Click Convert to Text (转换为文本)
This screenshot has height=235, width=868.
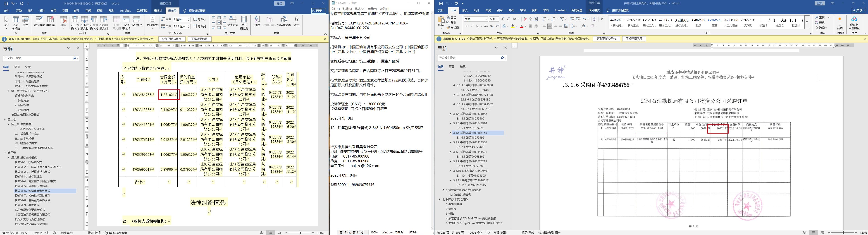pyautogui.click(x=284, y=21)
